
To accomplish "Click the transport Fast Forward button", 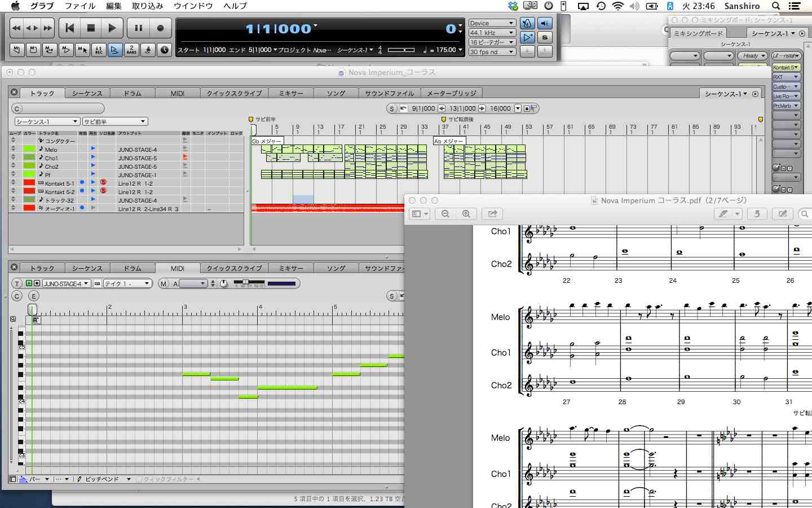I will coord(48,28).
